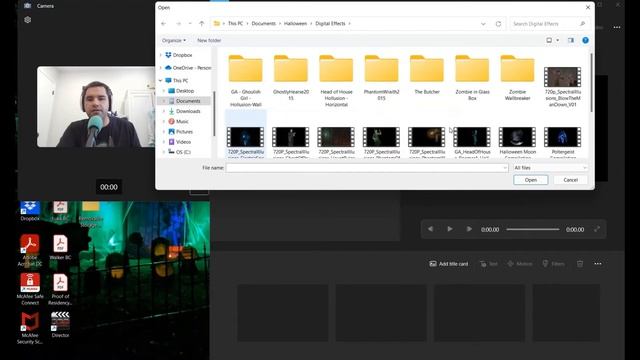640x360 pixels.
Task: Select OS (C:) drive in tree
Action: (x=183, y=152)
